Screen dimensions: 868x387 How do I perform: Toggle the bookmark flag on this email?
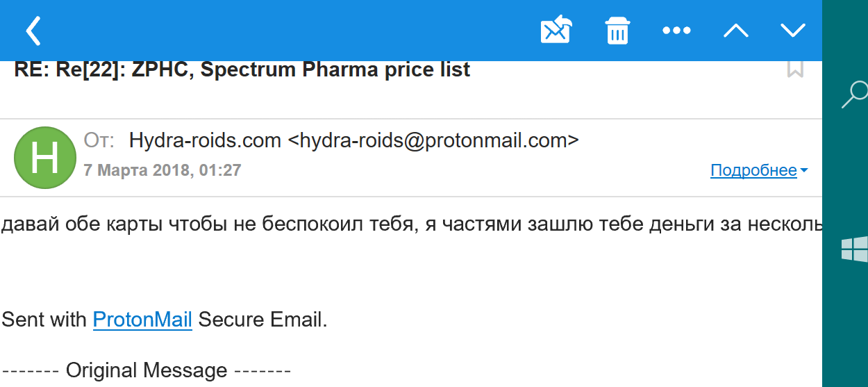795,69
